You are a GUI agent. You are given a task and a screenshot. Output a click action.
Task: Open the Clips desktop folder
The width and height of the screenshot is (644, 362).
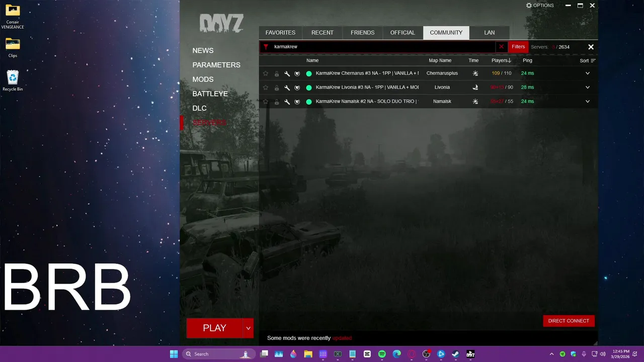click(x=13, y=48)
